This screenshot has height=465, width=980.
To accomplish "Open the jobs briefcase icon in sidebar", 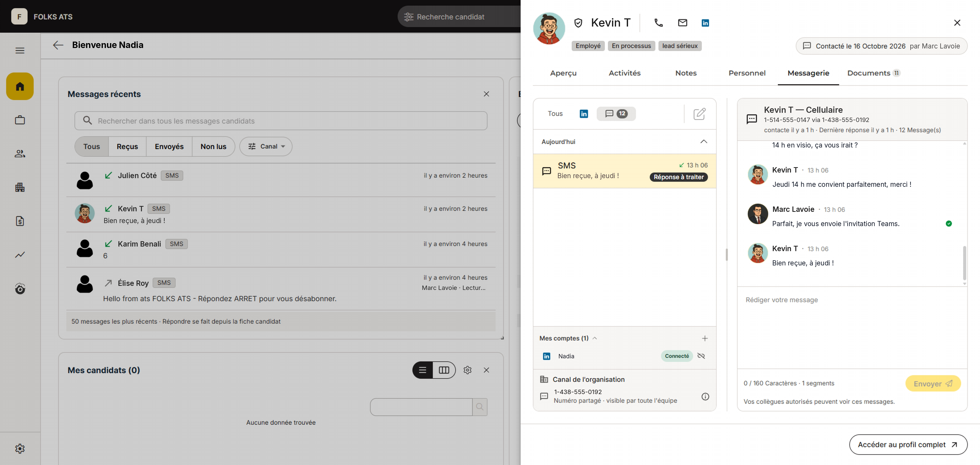I will 20,120.
